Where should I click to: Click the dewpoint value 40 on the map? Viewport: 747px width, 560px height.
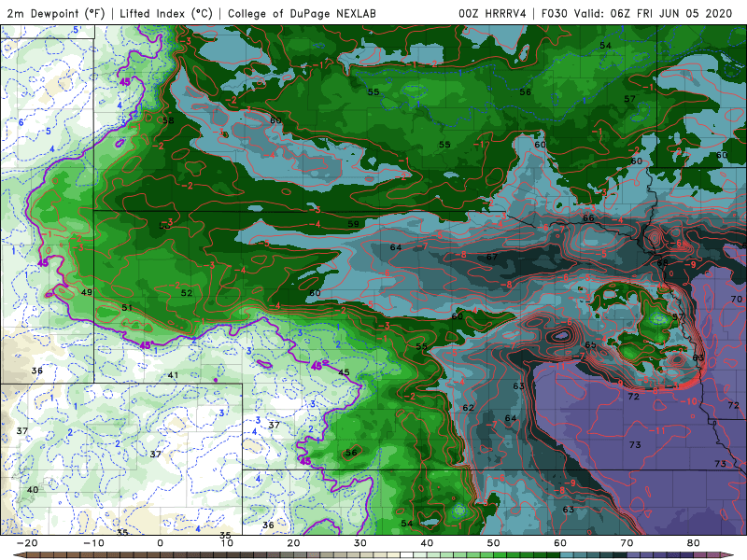33,489
